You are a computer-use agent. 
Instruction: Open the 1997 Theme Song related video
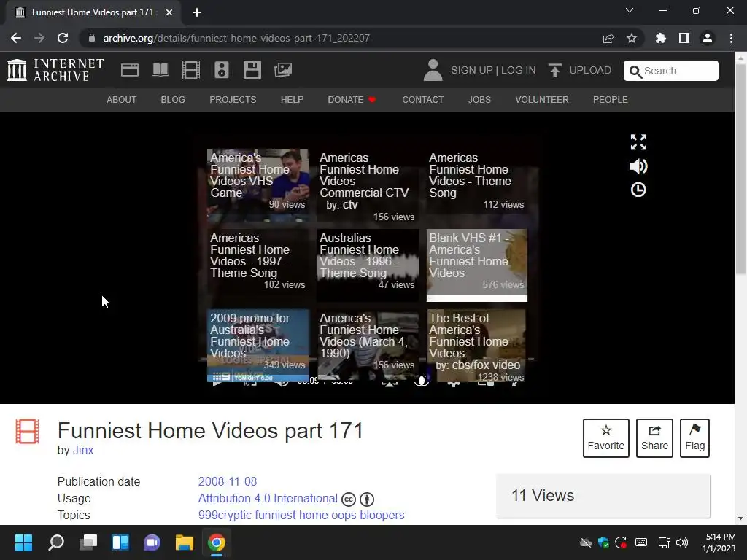pos(258,265)
